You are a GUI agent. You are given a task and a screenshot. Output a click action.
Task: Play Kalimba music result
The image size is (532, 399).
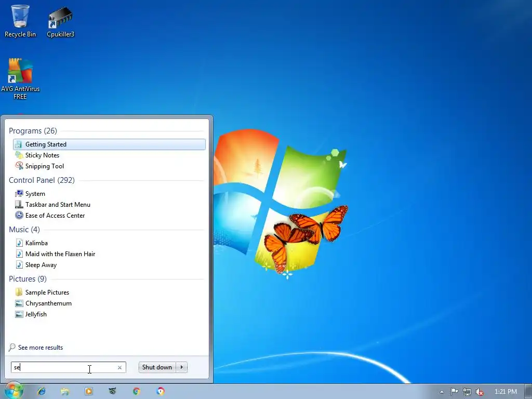tap(109, 243)
